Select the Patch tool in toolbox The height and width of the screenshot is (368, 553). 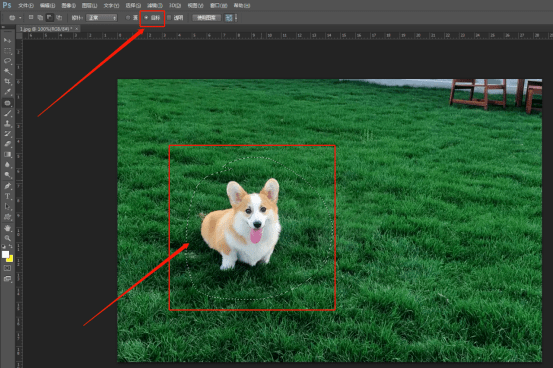coord(7,103)
